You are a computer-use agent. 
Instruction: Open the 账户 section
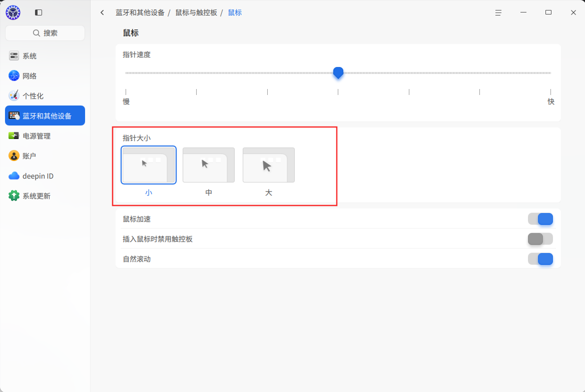pyautogui.click(x=45, y=156)
